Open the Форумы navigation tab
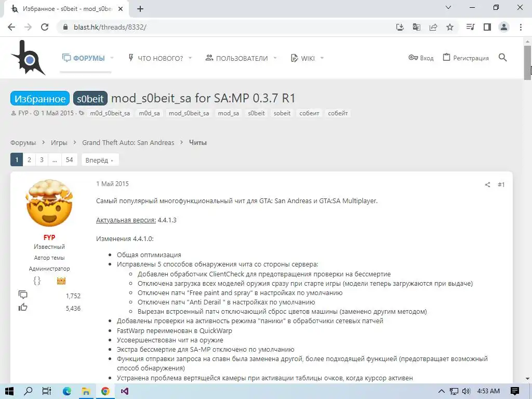Screen dimensions: 532x399 pyautogui.click(x=84, y=58)
